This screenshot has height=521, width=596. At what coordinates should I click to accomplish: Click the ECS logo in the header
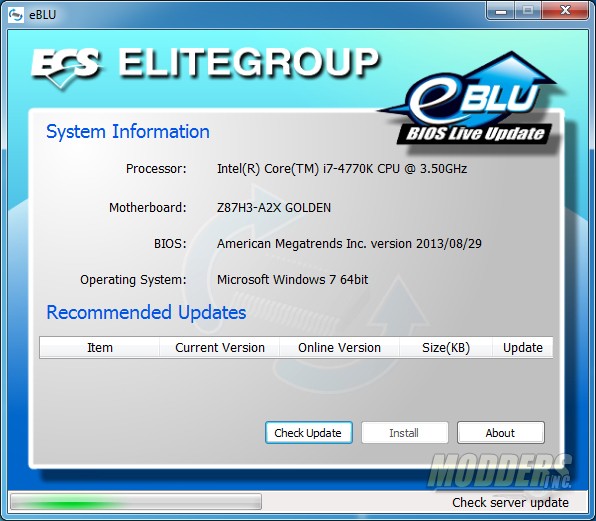tap(65, 68)
